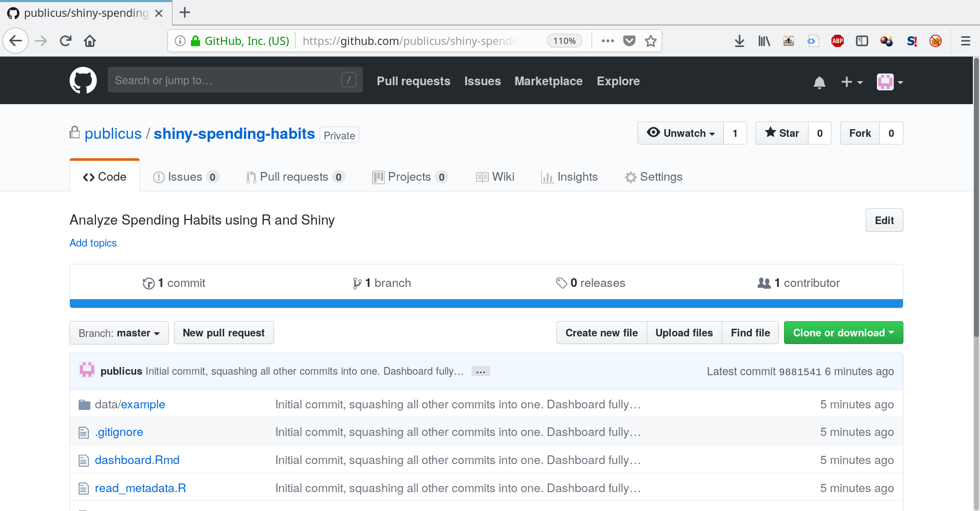Show site information icon in address bar

click(180, 41)
